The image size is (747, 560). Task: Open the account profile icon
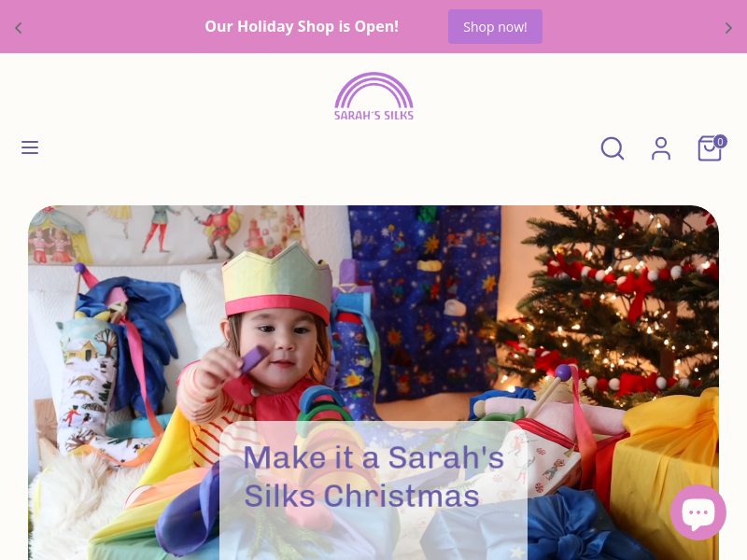click(661, 148)
